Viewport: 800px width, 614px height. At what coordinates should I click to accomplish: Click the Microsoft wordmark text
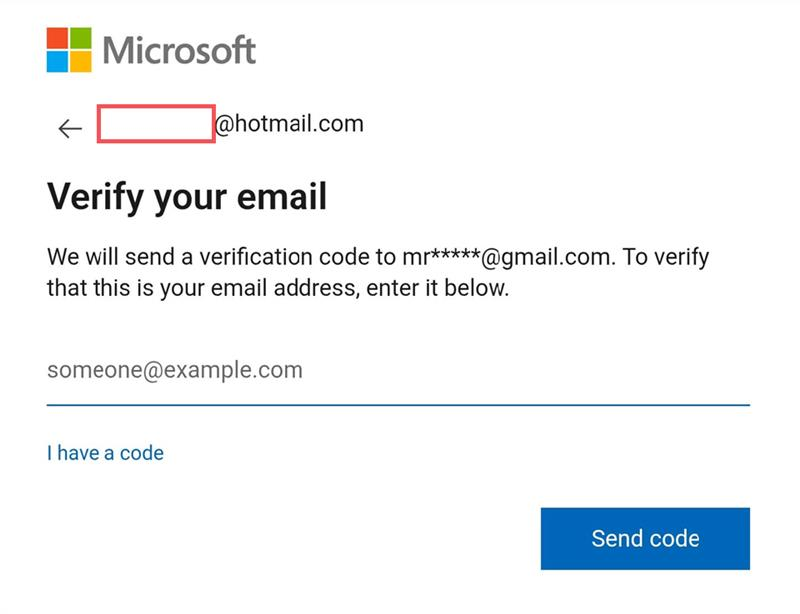click(179, 50)
